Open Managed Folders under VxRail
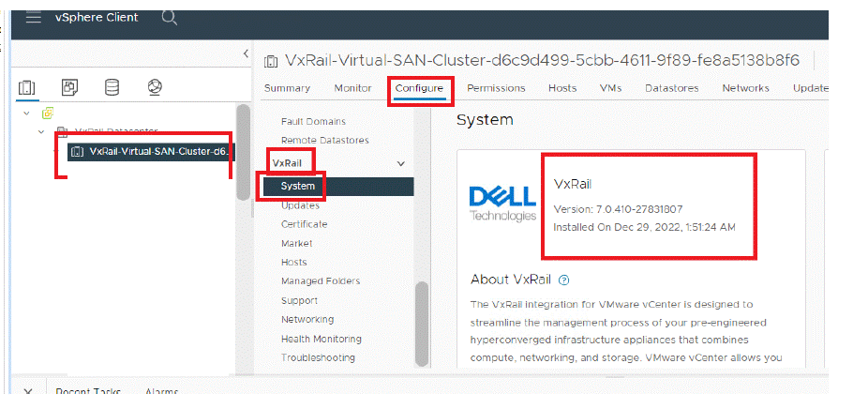This screenshot has width=868, height=409. pyautogui.click(x=321, y=281)
